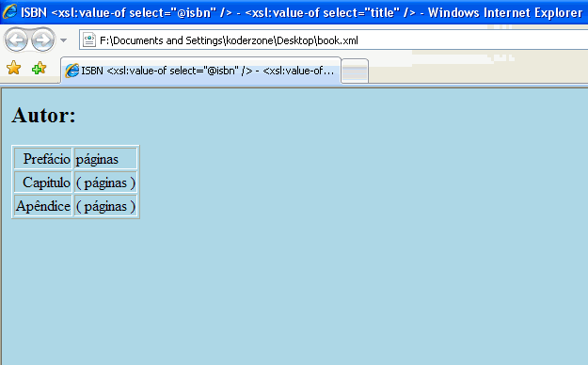
Task: Select the 'Autor:' heading text
Action: [43, 115]
